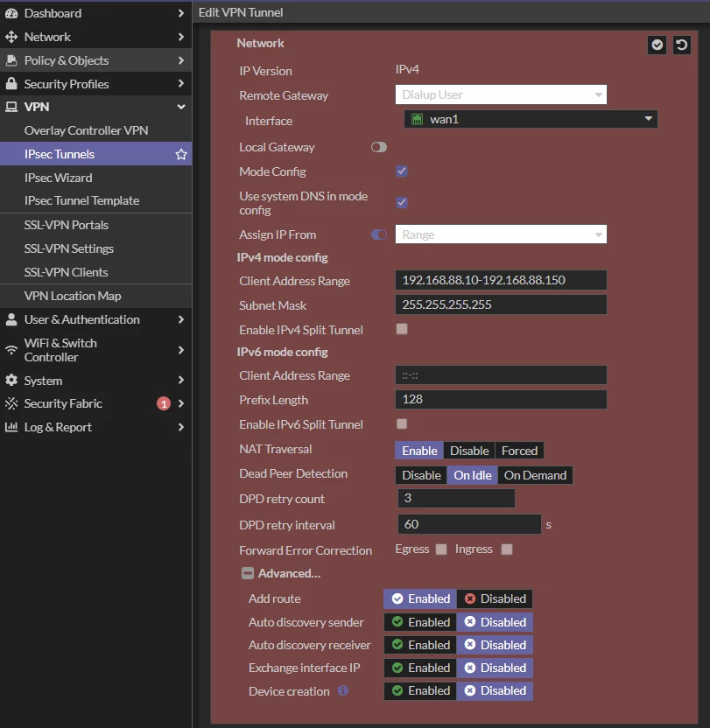The image size is (710, 728).
Task: Click the Security Fabric icon
Action: 11,403
